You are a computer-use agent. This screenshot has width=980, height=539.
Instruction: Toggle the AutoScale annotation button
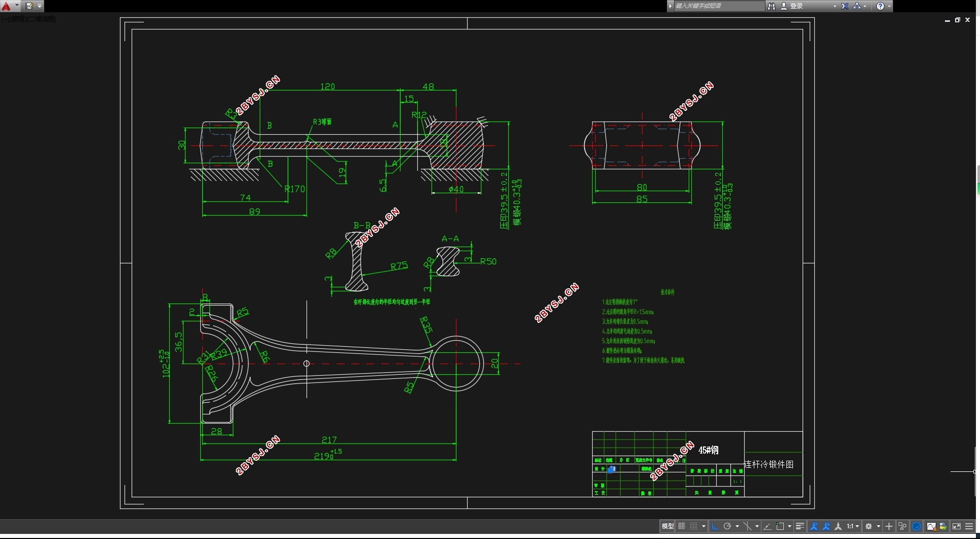[826, 526]
